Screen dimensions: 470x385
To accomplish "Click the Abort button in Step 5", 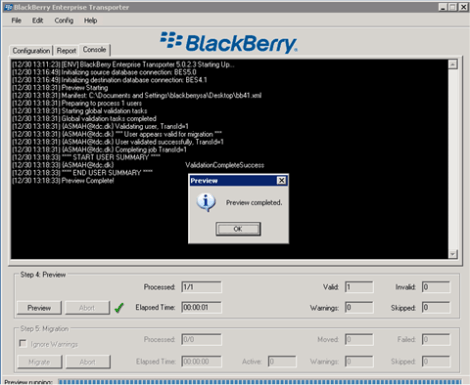I will click(x=88, y=362).
